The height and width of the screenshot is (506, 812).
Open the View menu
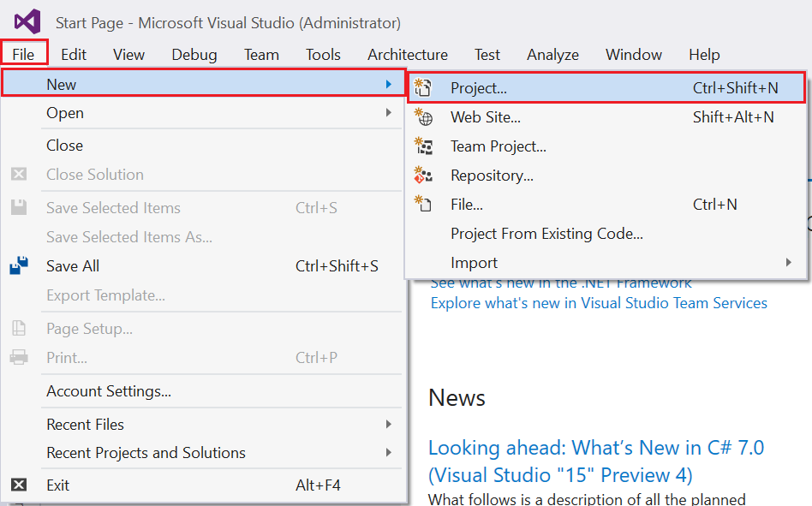[x=129, y=54]
